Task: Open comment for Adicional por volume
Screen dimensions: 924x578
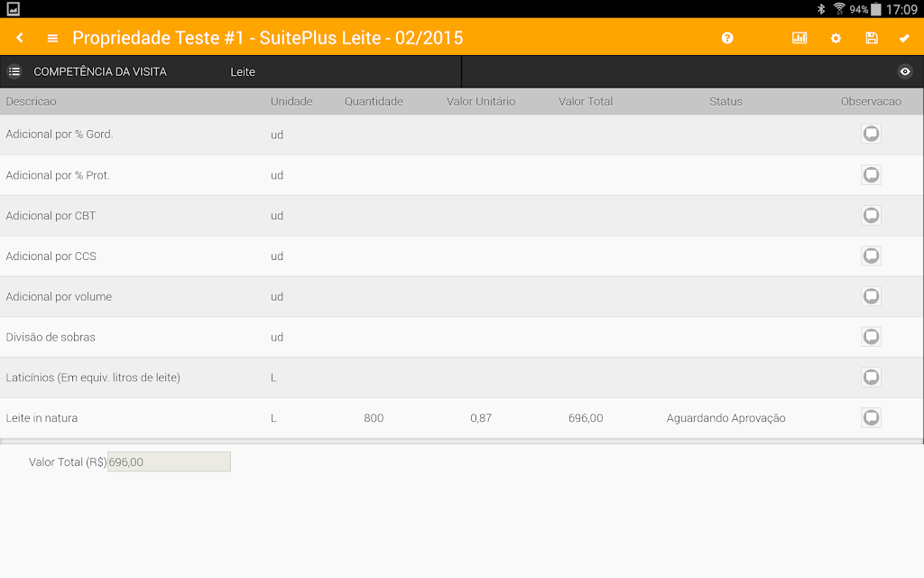Action: [871, 296]
